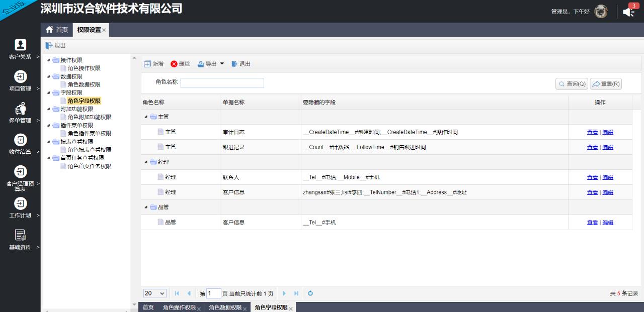
Task: Collapse the 经理 group in the grid
Action: pos(146,162)
